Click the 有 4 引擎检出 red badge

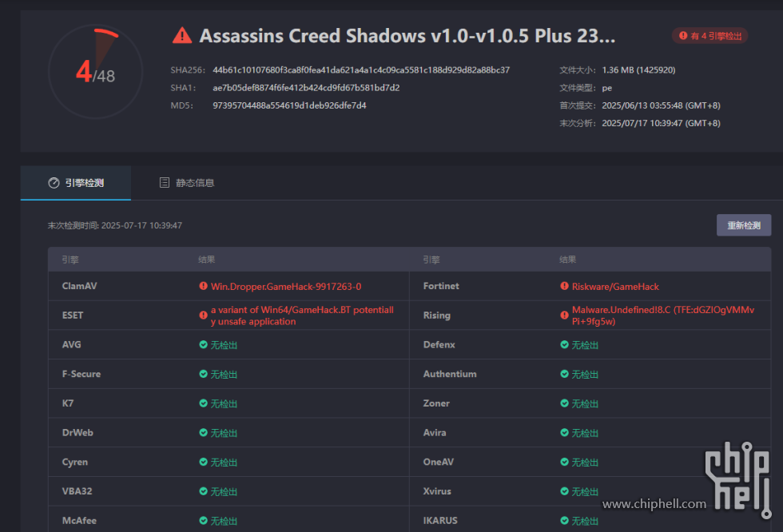tap(709, 36)
